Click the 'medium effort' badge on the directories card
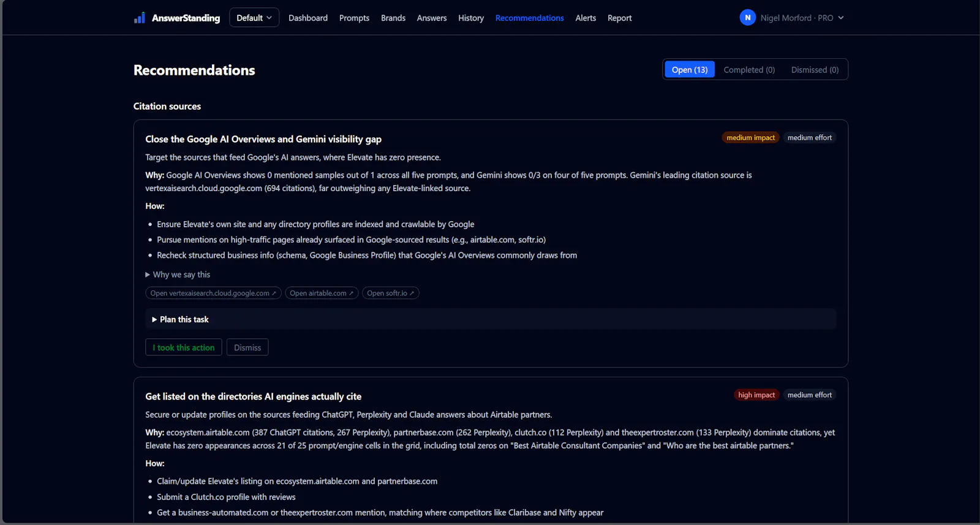The width and height of the screenshot is (980, 525). tap(810, 395)
